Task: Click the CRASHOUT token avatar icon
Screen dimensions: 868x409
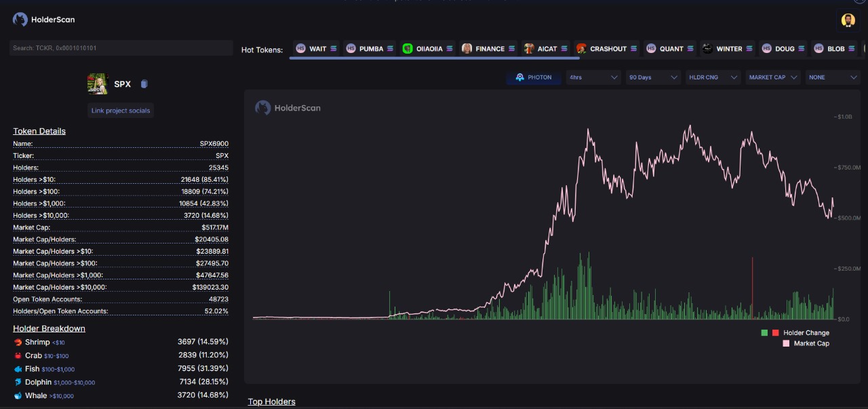Action: tap(581, 49)
